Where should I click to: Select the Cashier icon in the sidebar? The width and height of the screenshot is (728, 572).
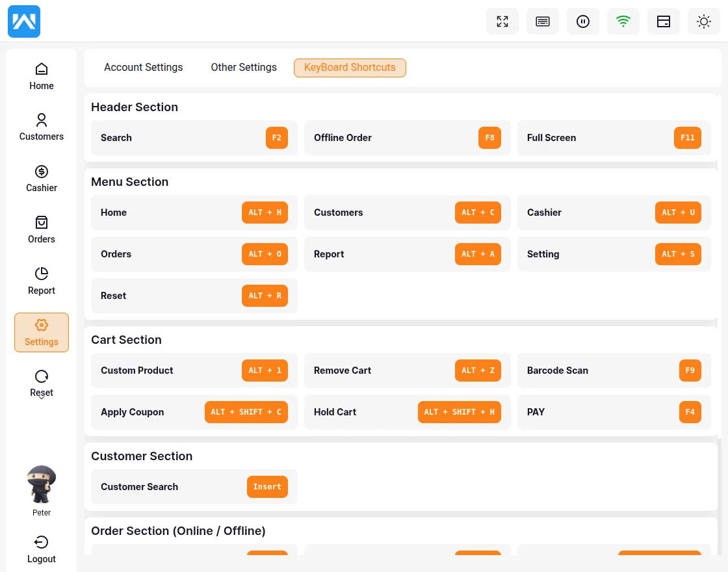point(42,178)
